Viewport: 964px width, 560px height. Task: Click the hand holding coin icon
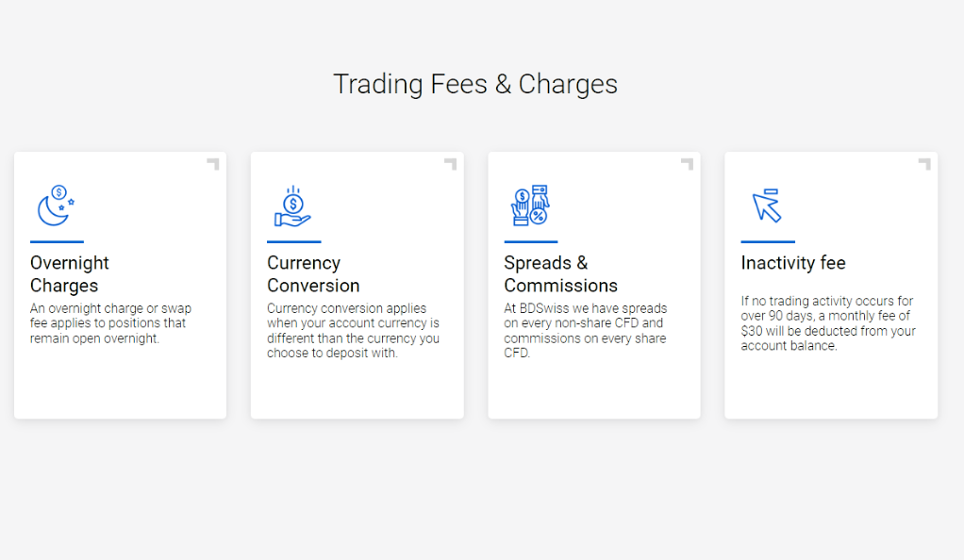pos(292,206)
